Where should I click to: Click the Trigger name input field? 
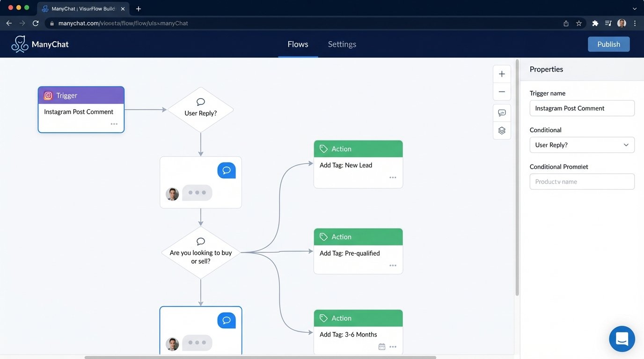tap(582, 108)
